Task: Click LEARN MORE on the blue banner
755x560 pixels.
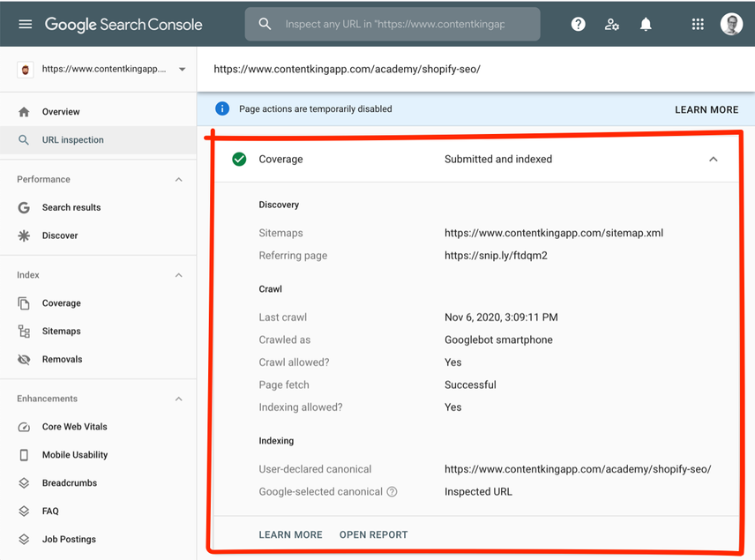Action: (706, 109)
